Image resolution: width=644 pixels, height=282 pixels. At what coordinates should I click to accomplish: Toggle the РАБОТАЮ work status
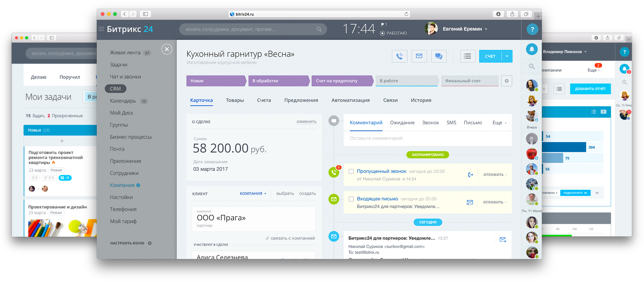(x=393, y=33)
